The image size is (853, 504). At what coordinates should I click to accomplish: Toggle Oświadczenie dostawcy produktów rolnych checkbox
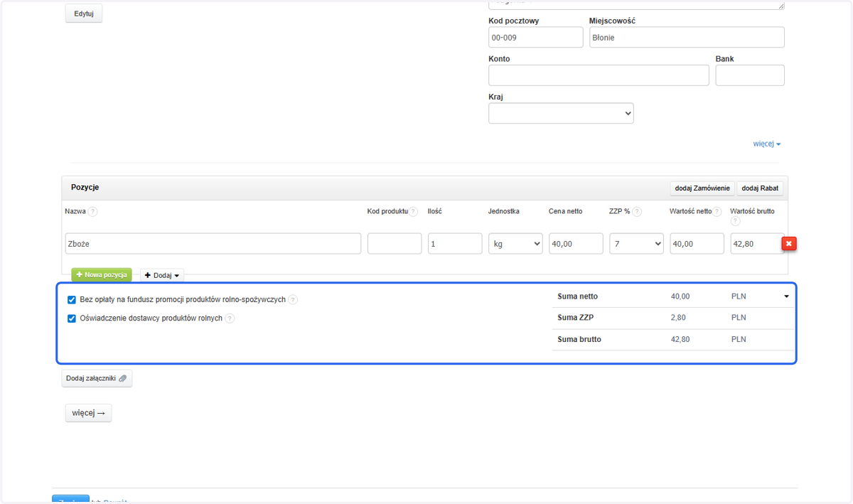[71, 318]
